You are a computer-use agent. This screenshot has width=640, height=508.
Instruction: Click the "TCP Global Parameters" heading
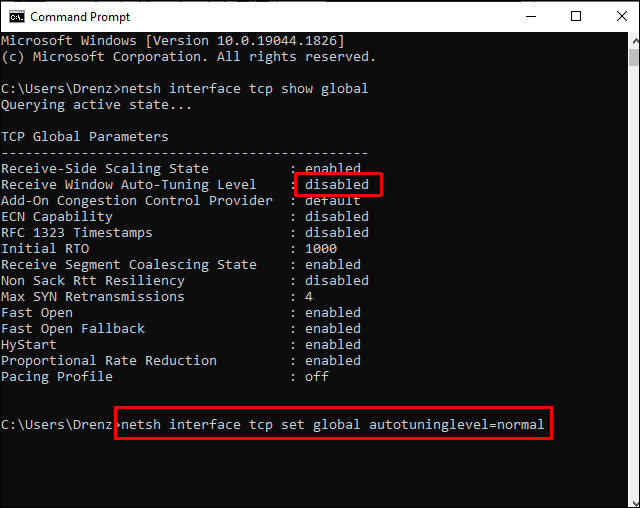point(85,137)
